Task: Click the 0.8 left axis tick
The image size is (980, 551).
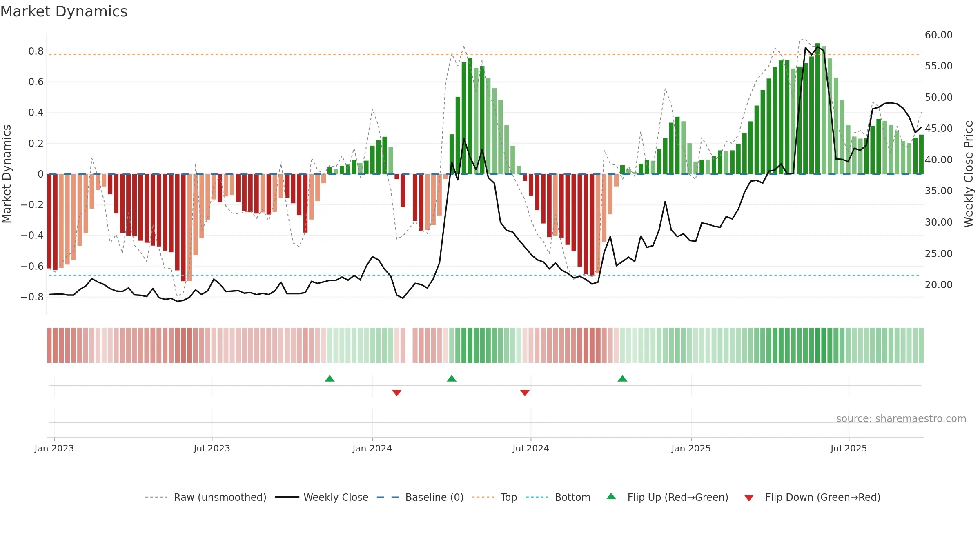Action: click(x=36, y=51)
